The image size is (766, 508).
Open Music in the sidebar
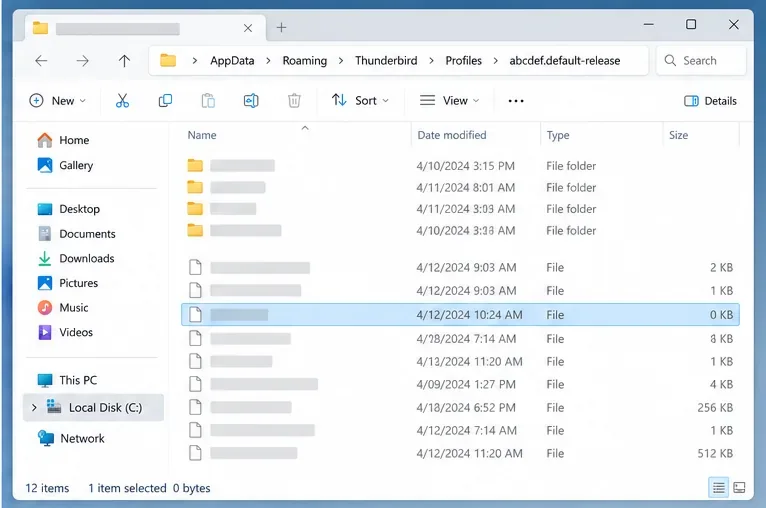(x=63, y=308)
